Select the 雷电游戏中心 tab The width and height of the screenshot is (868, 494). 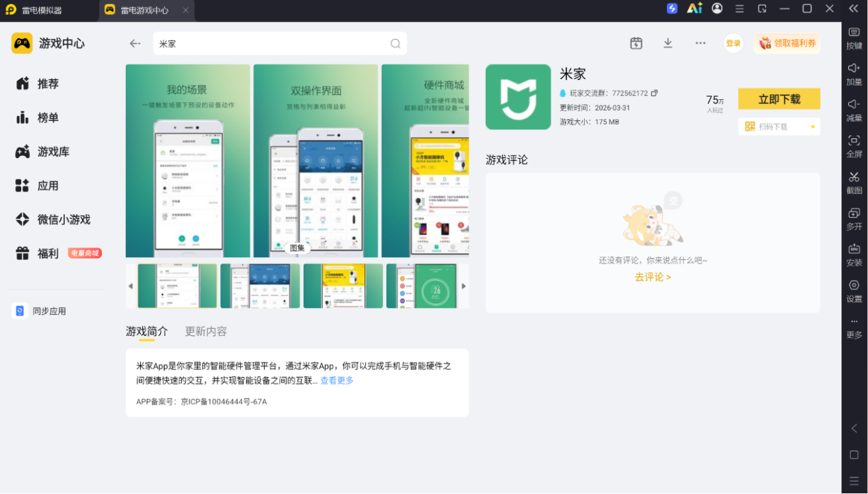147,10
